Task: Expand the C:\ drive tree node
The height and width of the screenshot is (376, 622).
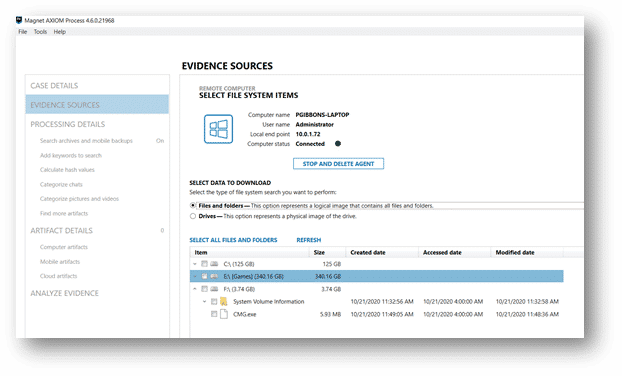Action: [195, 264]
